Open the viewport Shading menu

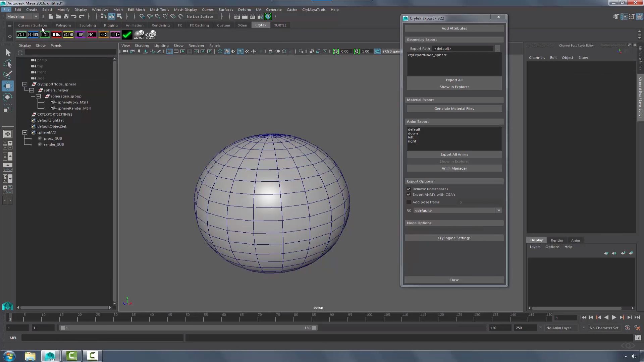click(x=142, y=46)
